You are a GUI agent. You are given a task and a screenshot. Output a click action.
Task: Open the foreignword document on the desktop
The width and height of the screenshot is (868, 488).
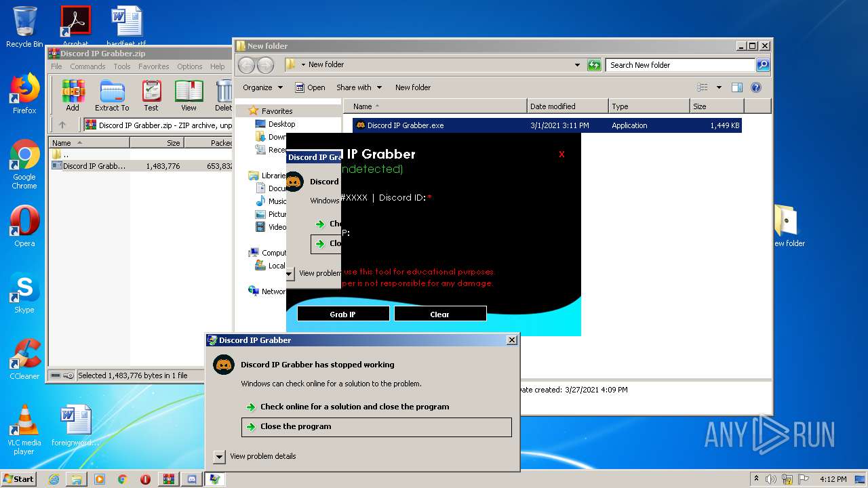[x=75, y=426]
